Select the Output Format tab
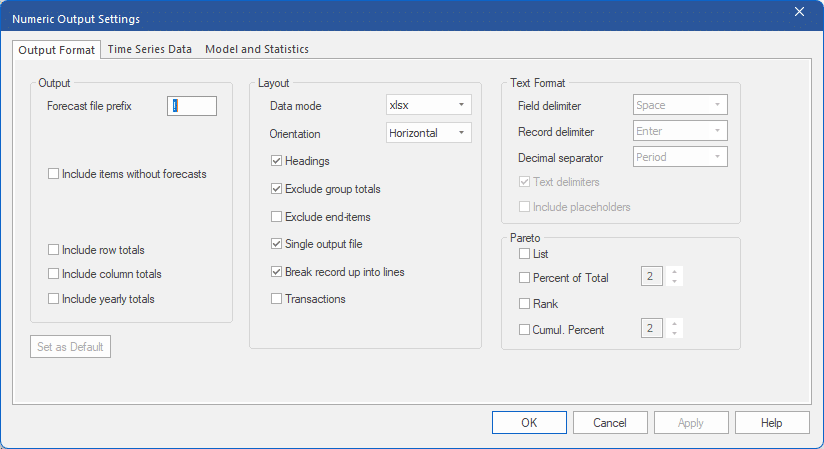Image resolution: width=824 pixels, height=449 pixels. point(56,50)
